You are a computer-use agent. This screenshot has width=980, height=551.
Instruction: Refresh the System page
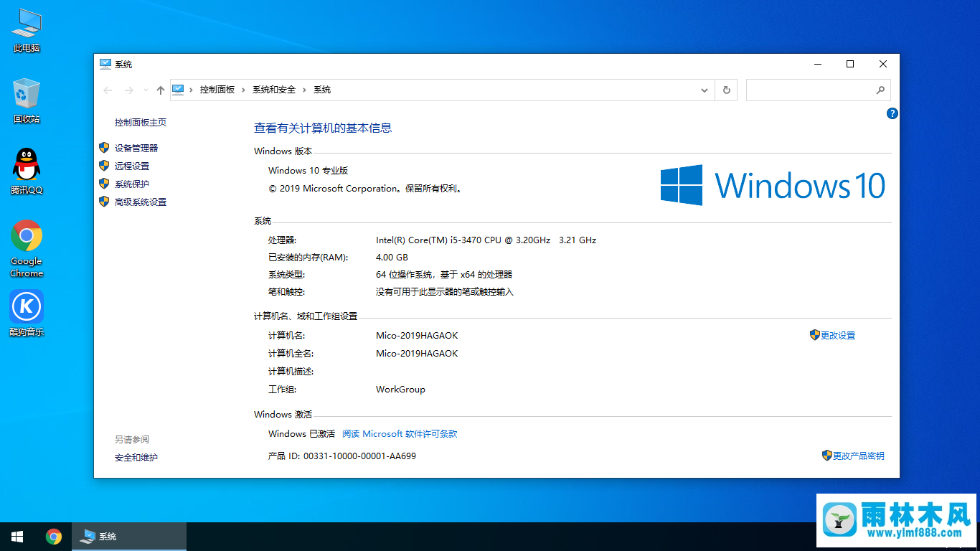[x=727, y=90]
